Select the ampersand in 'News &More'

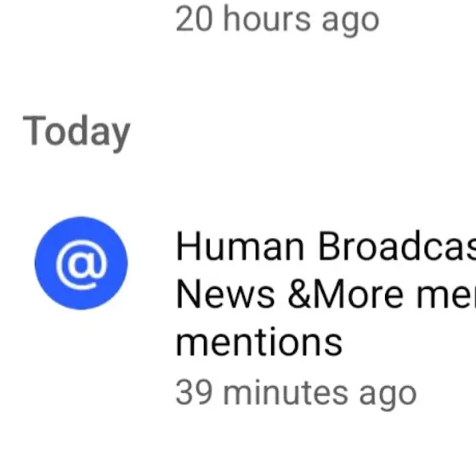[x=299, y=294]
